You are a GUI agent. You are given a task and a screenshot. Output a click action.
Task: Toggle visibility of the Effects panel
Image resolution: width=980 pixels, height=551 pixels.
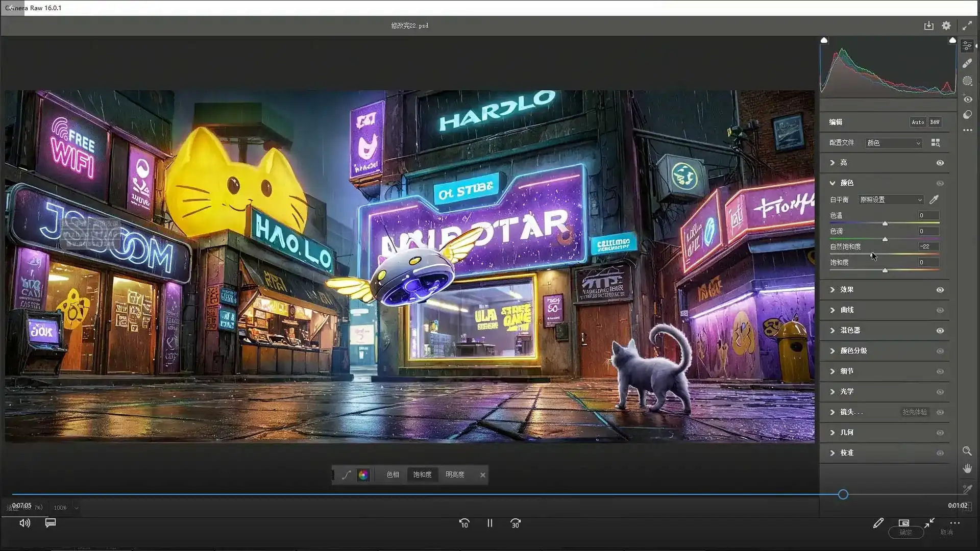[940, 290]
